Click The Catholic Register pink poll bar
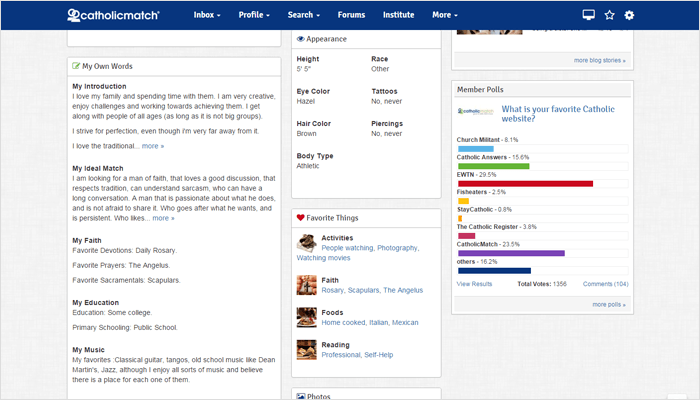This screenshot has width=700, height=400. point(467,236)
